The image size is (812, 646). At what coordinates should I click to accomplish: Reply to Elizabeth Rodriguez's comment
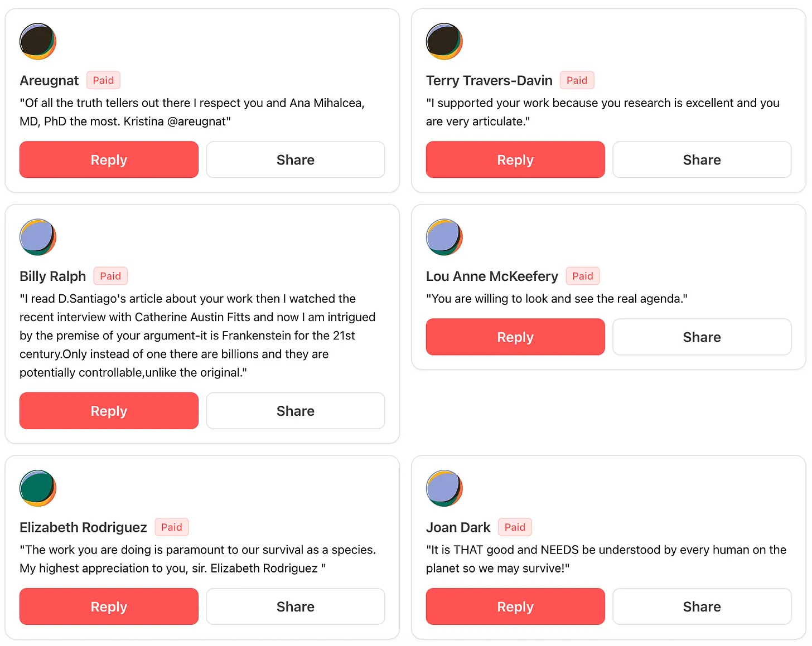109,606
